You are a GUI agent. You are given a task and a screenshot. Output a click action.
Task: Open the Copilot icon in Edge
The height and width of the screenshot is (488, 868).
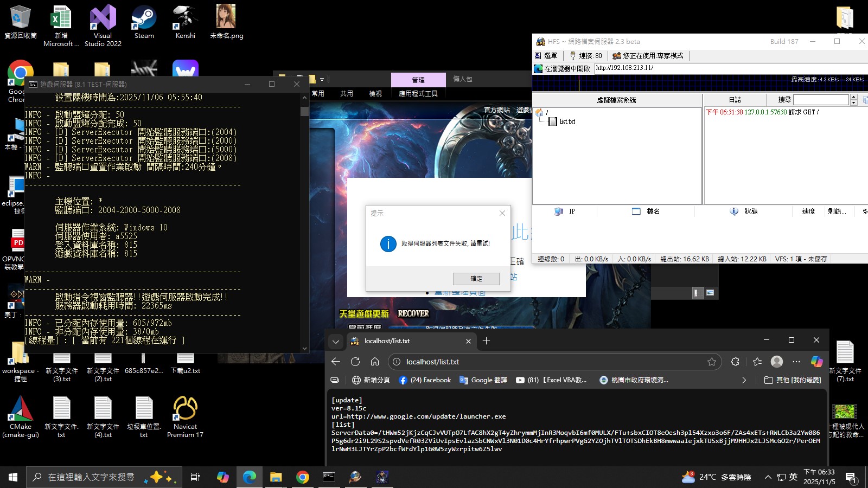[816, 362]
